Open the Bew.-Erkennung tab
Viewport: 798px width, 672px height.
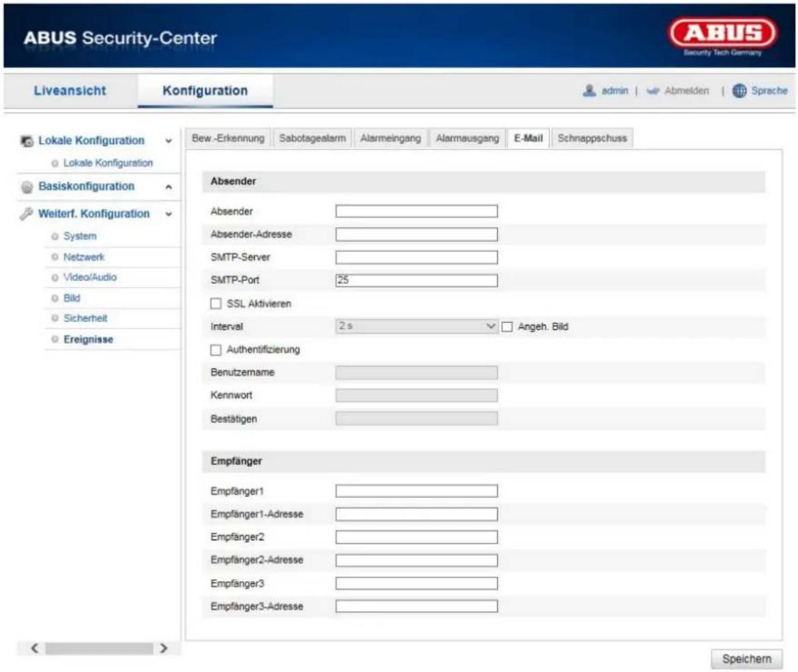click(228, 138)
